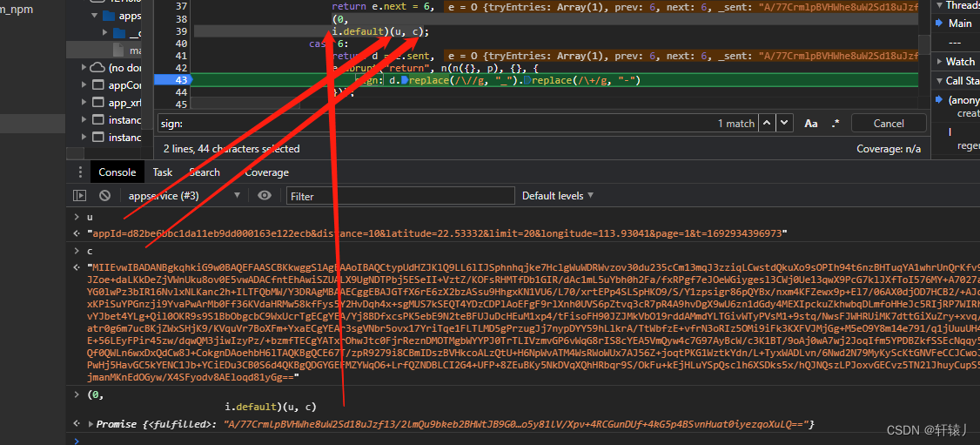Clear the console with the ban icon

[105, 196]
